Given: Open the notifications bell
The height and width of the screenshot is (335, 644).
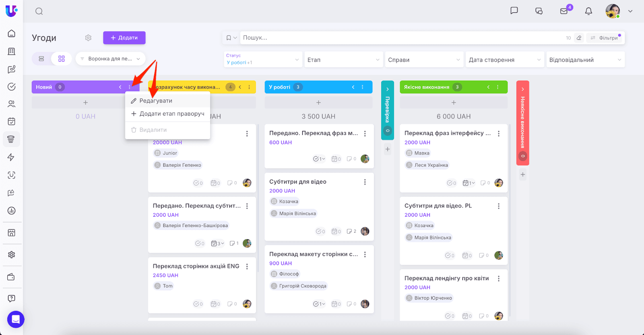Looking at the screenshot, I should [x=588, y=11].
